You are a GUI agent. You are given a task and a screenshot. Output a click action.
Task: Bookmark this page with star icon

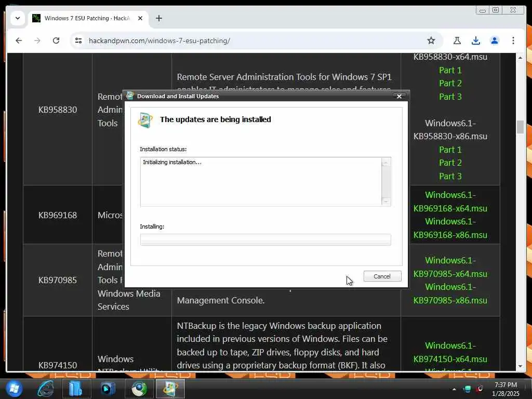[431, 41]
